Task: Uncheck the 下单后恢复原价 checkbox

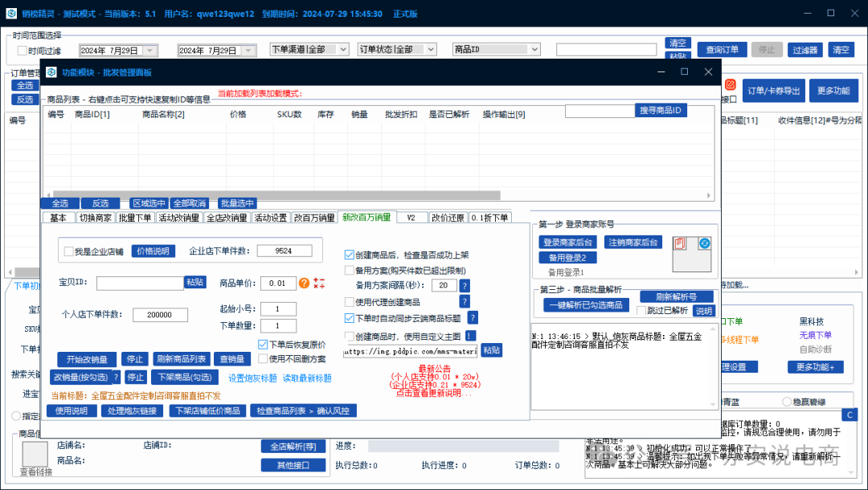Action: coord(262,345)
